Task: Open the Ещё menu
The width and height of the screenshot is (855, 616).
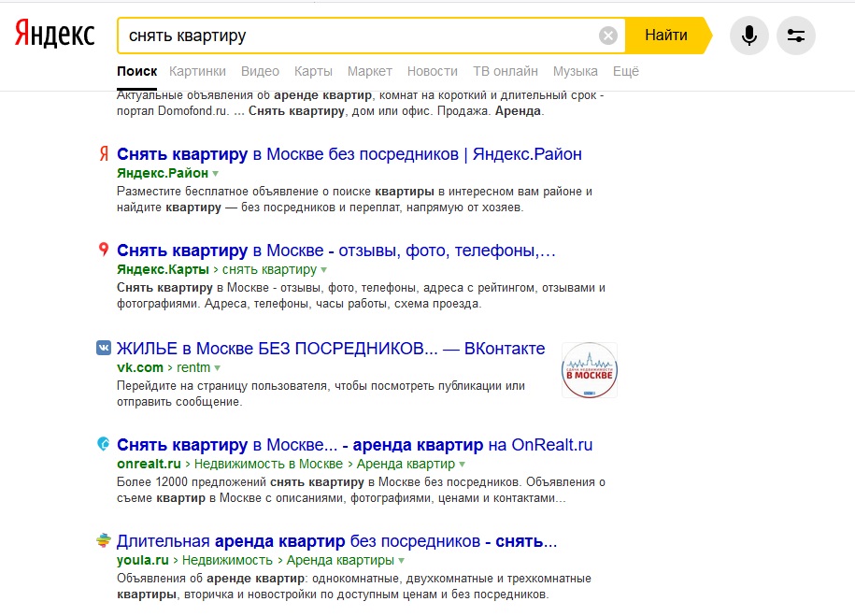Action: 626,71
